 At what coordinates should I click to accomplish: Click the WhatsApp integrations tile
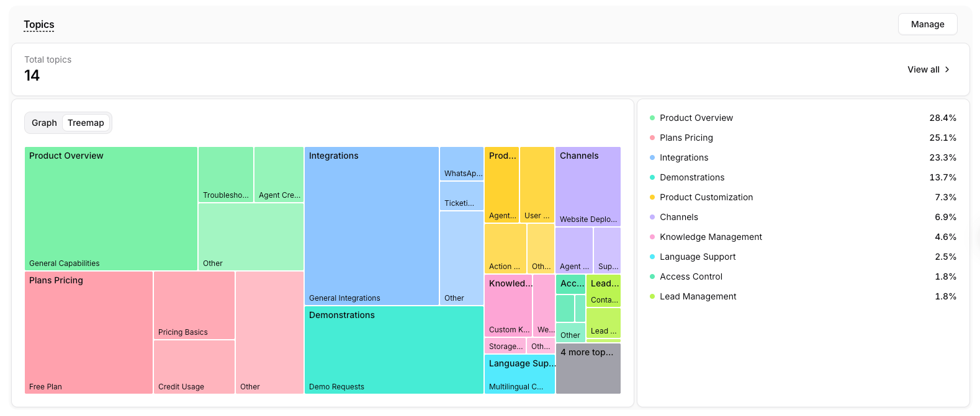[x=462, y=164]
